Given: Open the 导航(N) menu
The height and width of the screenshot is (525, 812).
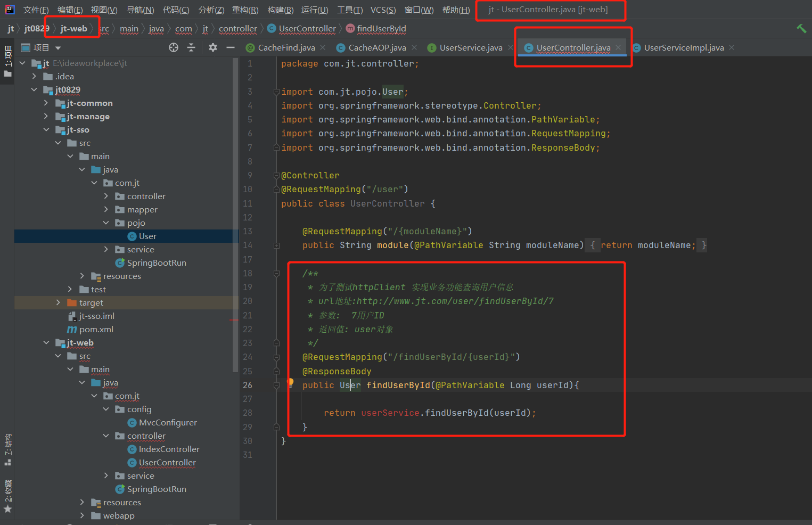Looking at the screenshot, I should point(141,10).
